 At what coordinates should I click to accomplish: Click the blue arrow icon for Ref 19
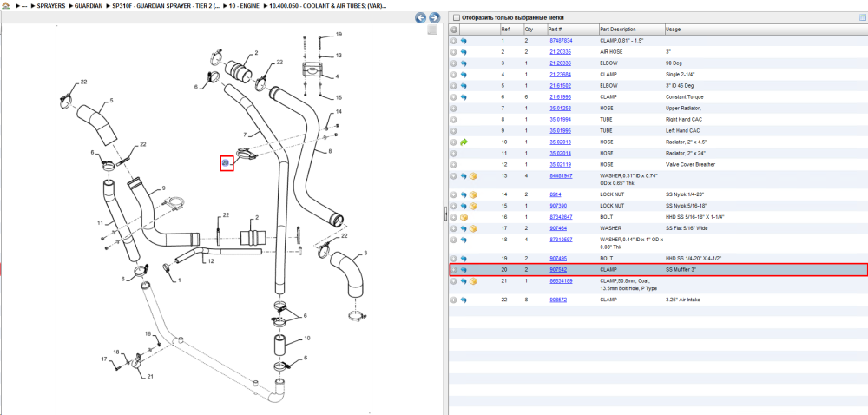[464, 259]
